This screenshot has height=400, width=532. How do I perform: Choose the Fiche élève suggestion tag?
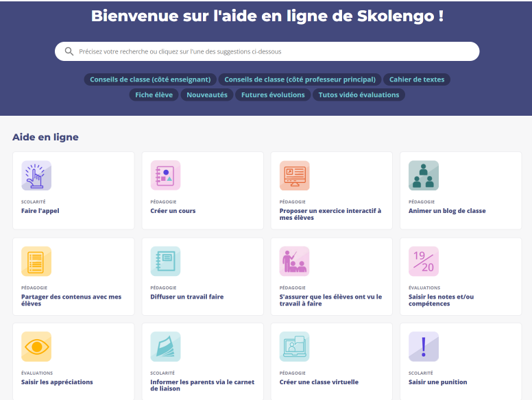tap(154, 95)
